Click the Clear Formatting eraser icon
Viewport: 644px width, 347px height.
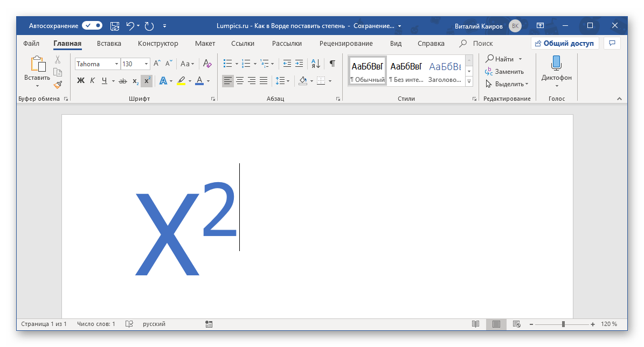207,64
